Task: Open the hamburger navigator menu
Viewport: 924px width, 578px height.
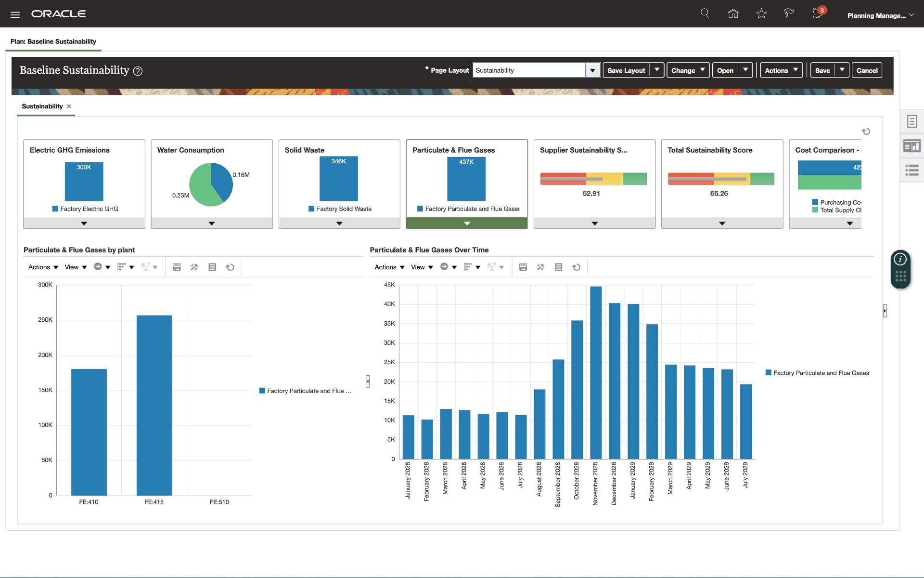Action: click(x=15, y=14)
